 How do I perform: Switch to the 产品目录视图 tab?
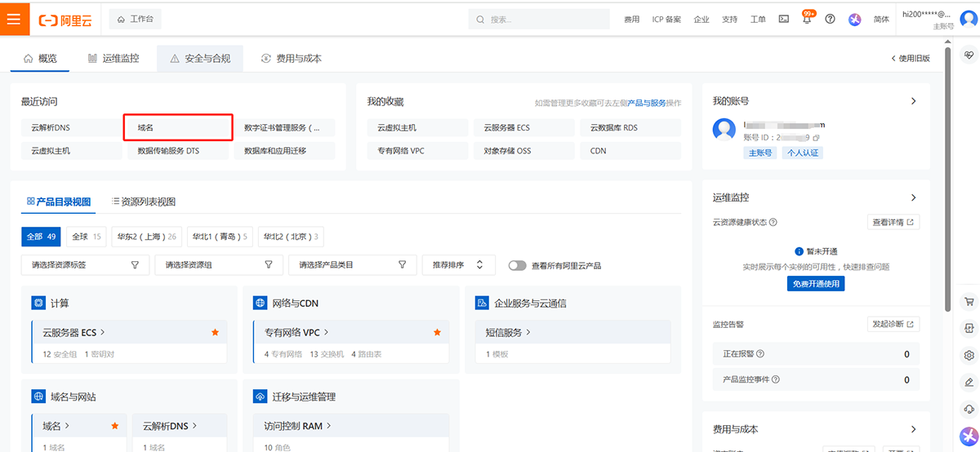coord(59,202)
